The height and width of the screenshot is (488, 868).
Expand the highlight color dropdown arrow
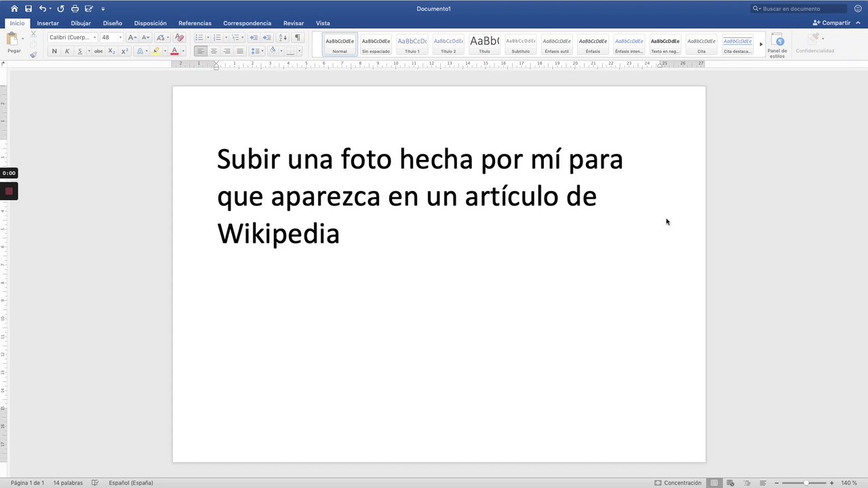click(165, 52)
